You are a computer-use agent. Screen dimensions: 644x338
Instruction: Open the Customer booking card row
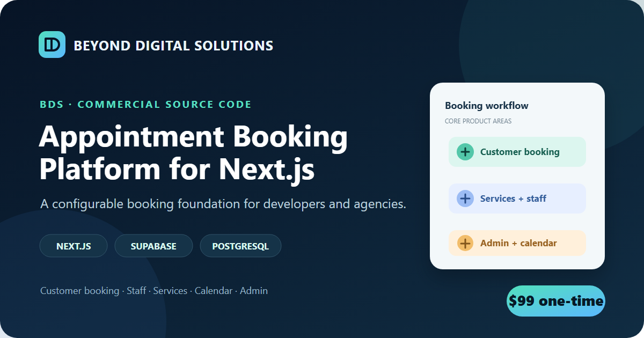point(517,152)
